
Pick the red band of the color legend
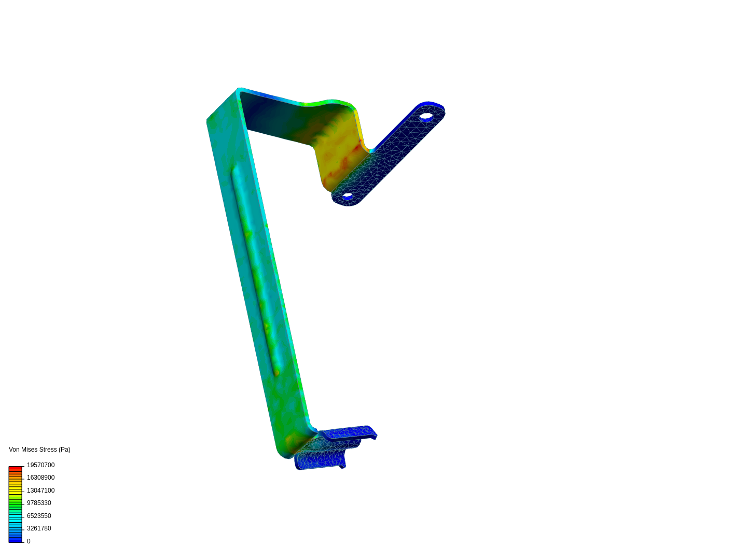(15, 468)
